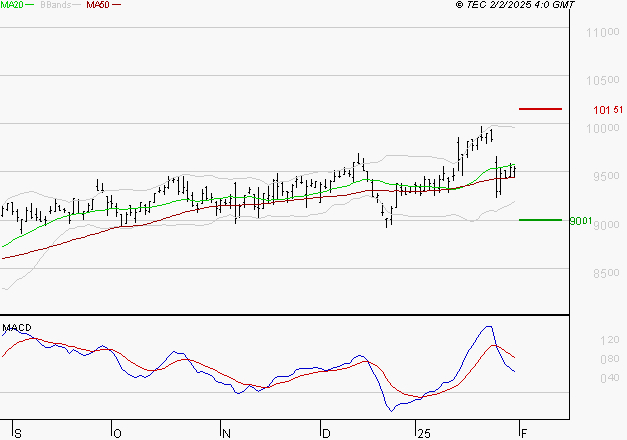Click the 11000 price axis label

(603, 32)
